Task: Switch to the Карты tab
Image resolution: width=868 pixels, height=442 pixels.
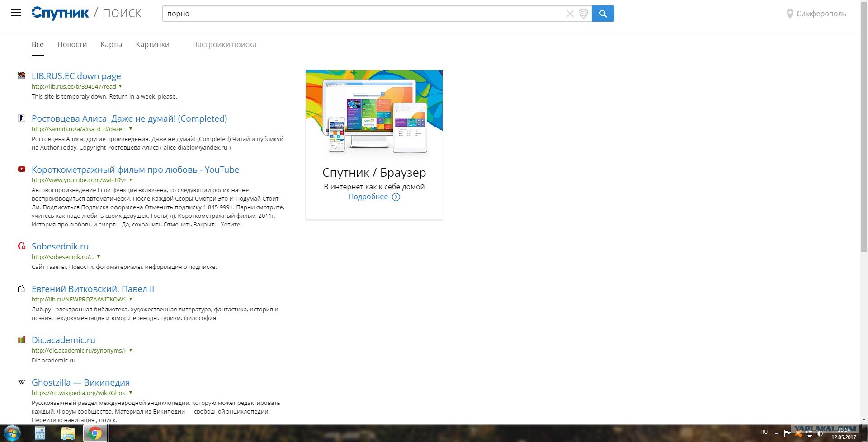Action: pos(111,44)
